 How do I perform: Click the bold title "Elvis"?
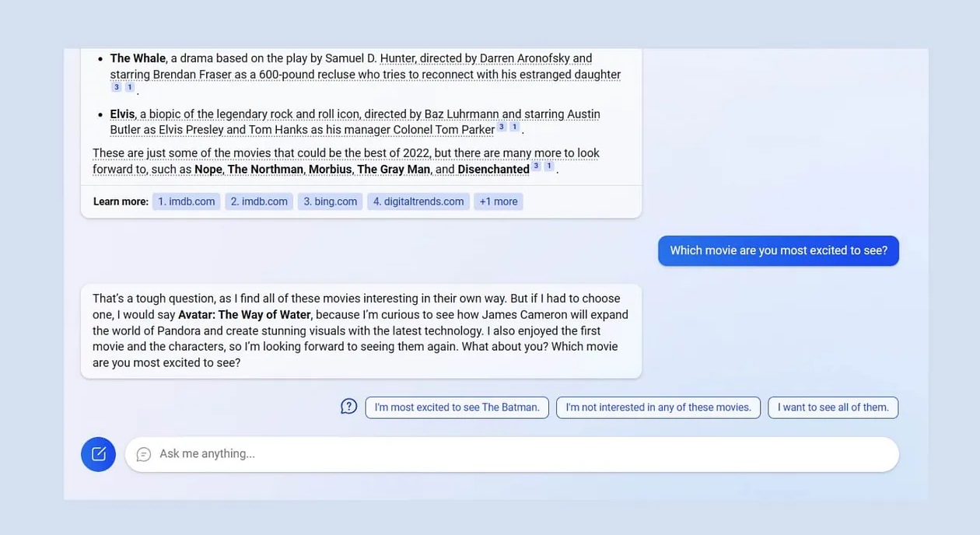pos(122,114)
